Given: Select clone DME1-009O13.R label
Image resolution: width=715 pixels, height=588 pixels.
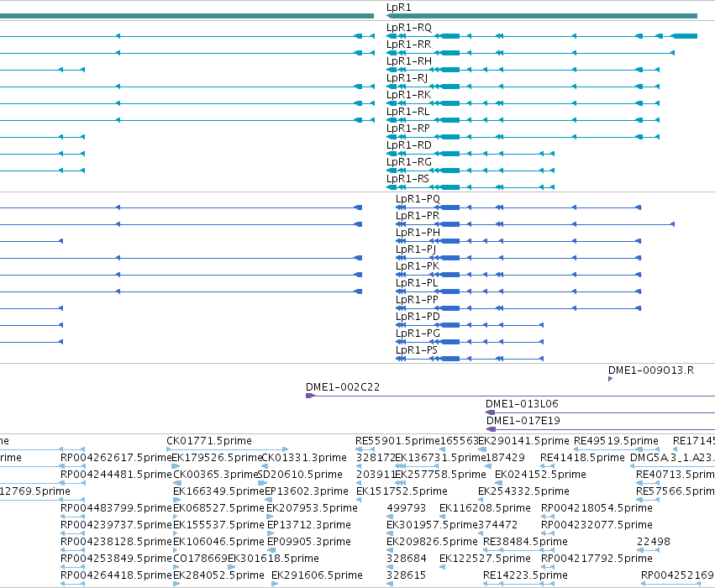Looking at the screenshot, I should coord(651,370).
